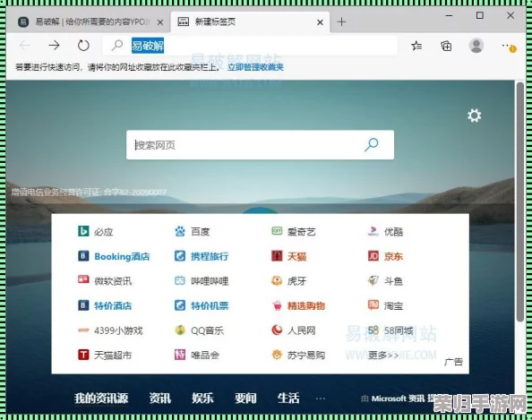Select the 新建标签页 tab

[x=250, y=22]
